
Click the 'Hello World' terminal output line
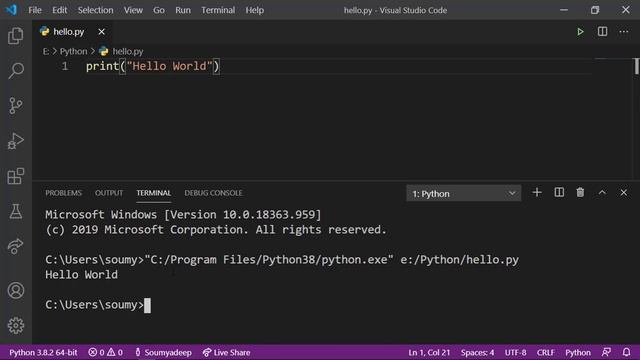(82, 275)
